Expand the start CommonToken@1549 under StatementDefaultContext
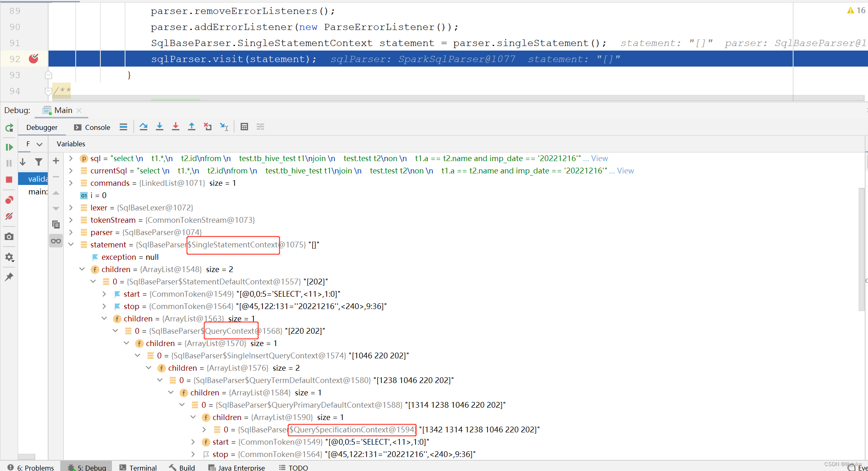868x471 pixels. tap(104, 294)
